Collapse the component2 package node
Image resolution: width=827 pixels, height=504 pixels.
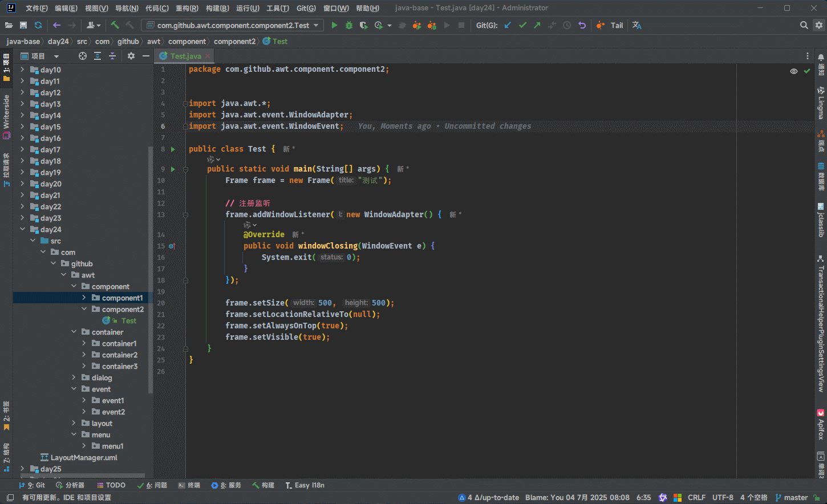point(84,309)
